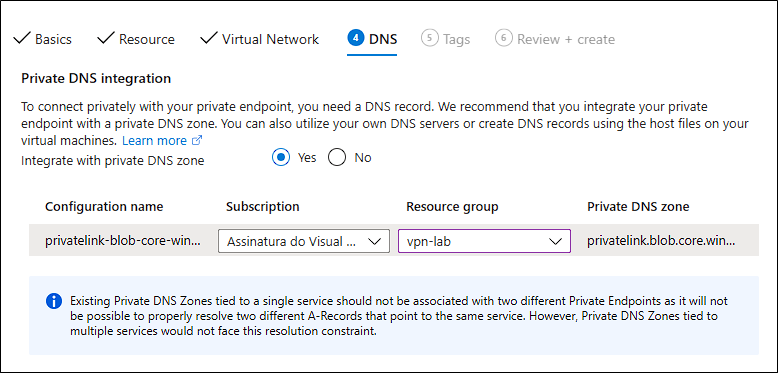The height and width of the screenshot is (373, 778).
Task: Open the Resource group vpn-lab dropdown
Action: coord(484,241)
